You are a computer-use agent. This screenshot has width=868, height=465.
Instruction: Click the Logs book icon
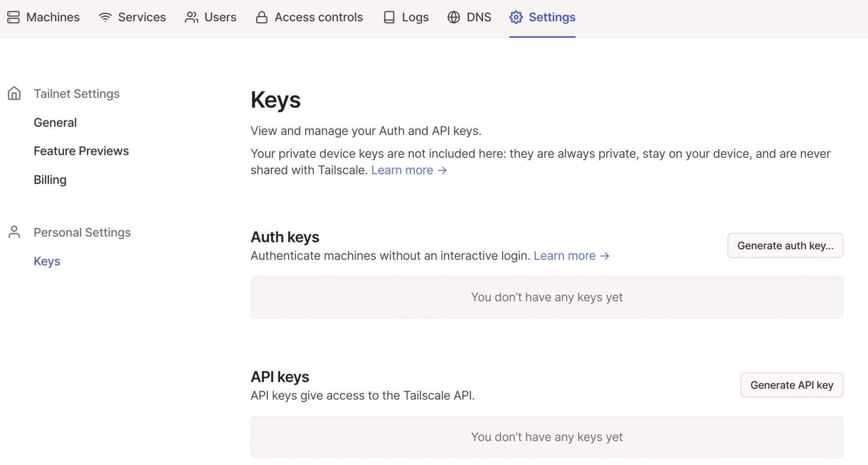389,17
